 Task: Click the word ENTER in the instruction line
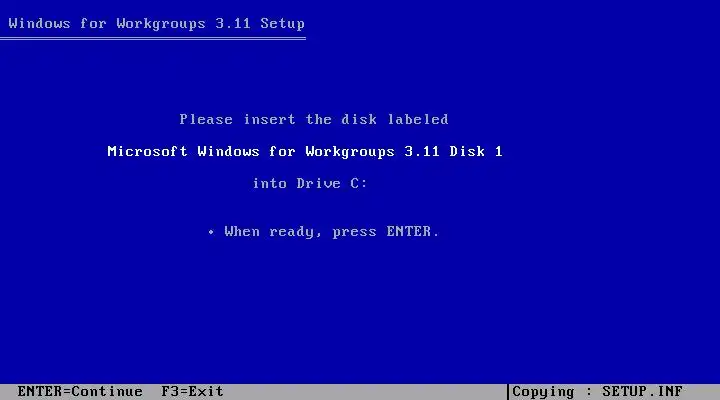[x=409, y=231]
